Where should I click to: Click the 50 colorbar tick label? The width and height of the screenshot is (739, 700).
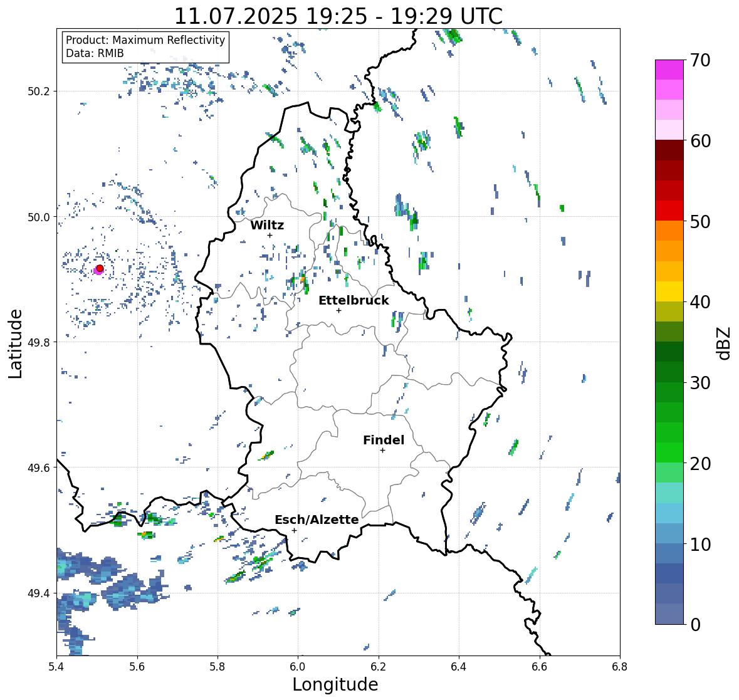tap(700, 221)
